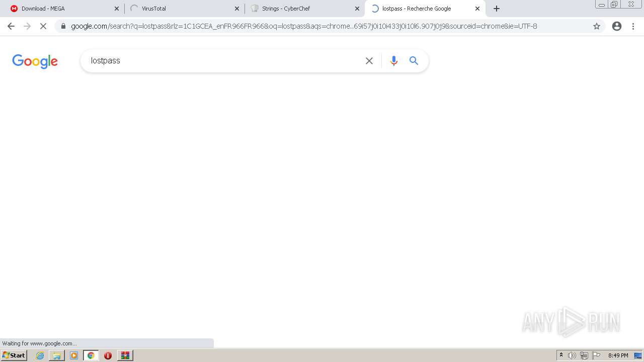Show hidden system tray icons
This screenshot has width=644, height=362.
pyautogui.click(x=561, y=355)
